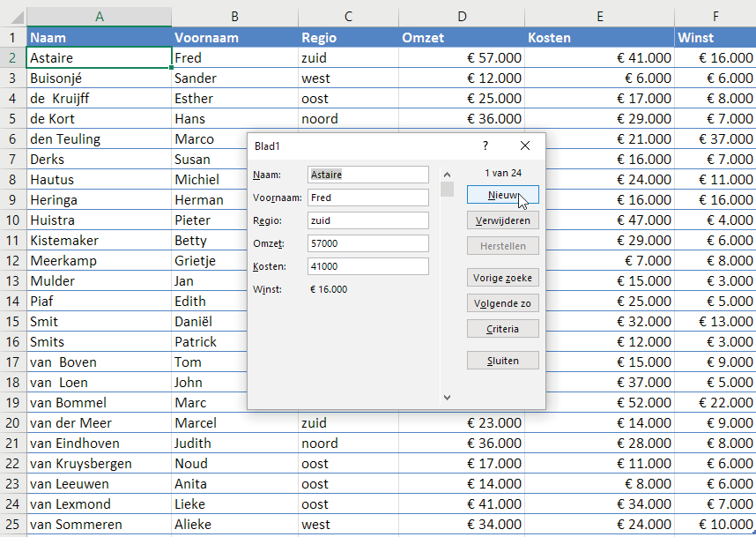Close the Blad1 dialog with X
The height and width of the screenshot is (537, 756).
[525, 146]
